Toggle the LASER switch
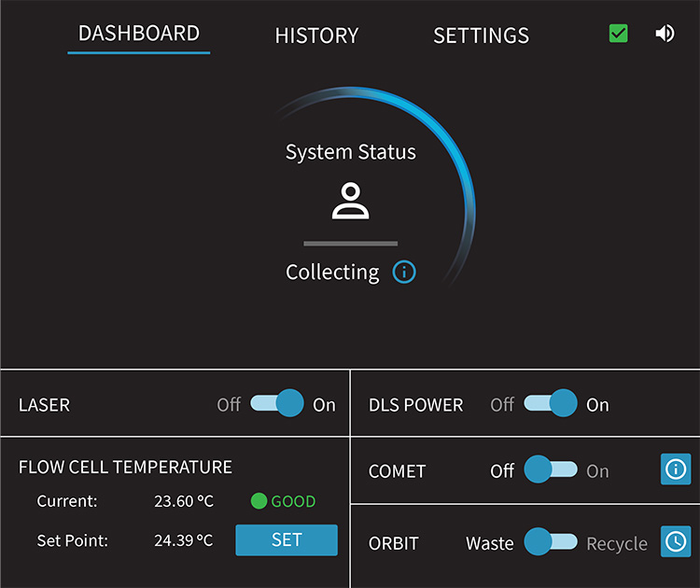 276,404
